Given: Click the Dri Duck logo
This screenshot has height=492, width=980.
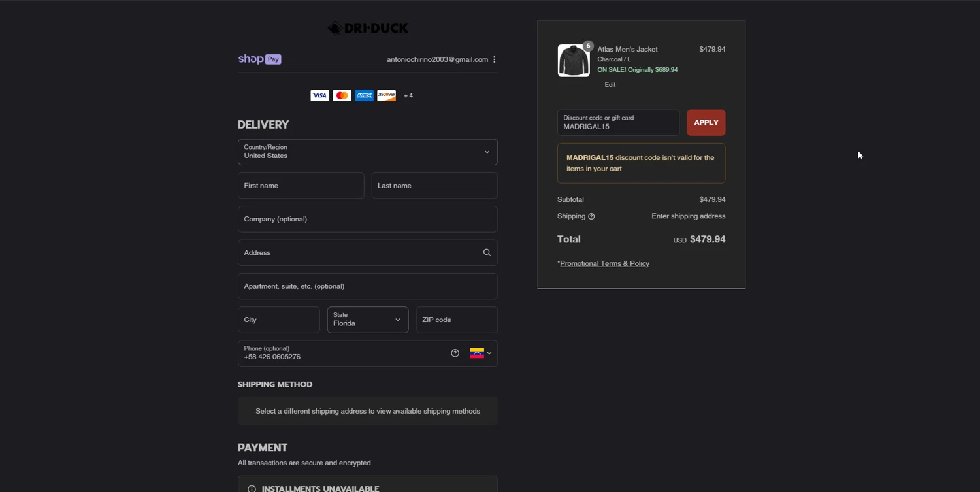Looking at the screenshot, I should [x=368, y=28].
